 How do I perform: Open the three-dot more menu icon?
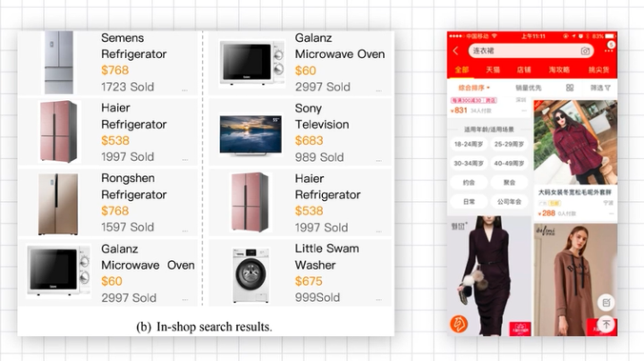click(608, 51)
